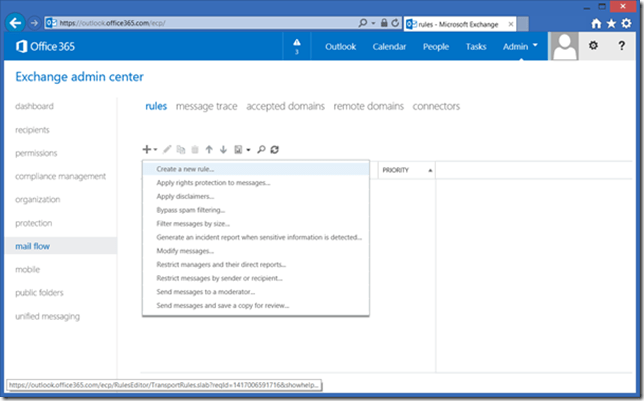This screenshot has height=401, width=644.
Task: Expand the Admin dropdown menu
Action: pos(520,46)
